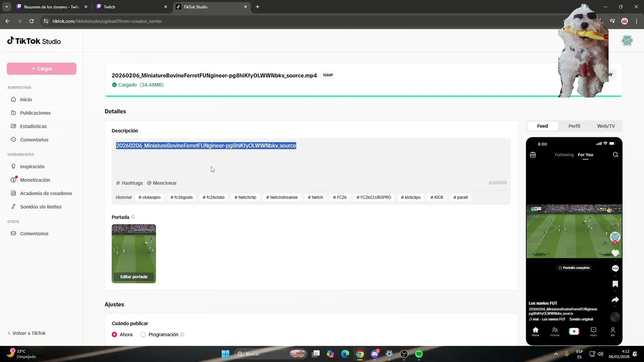Image resolution: width=644 pixels, height=362 pixels.
Task: Open Spotify from the taskbar
Action: coord(419,354)
